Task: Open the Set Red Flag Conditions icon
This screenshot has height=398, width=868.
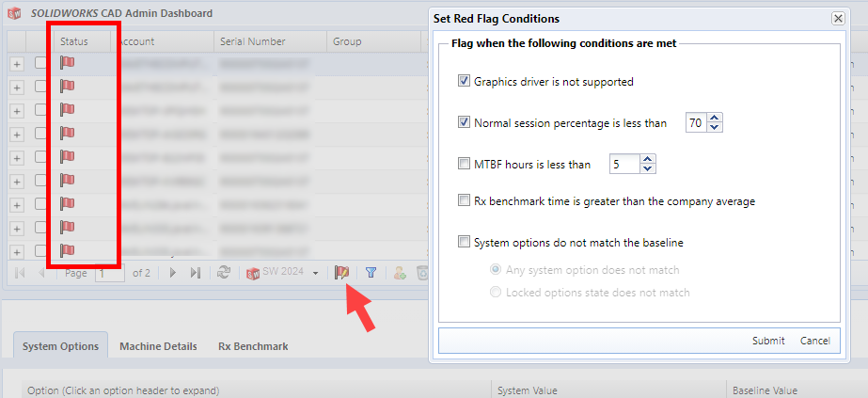Action: click(341, 272)
